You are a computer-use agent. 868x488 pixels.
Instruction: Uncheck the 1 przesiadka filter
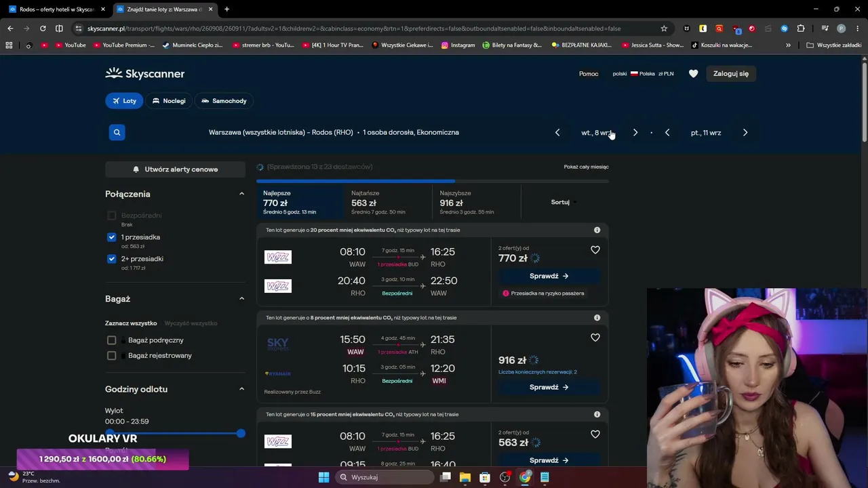click(x=112, y=237)
